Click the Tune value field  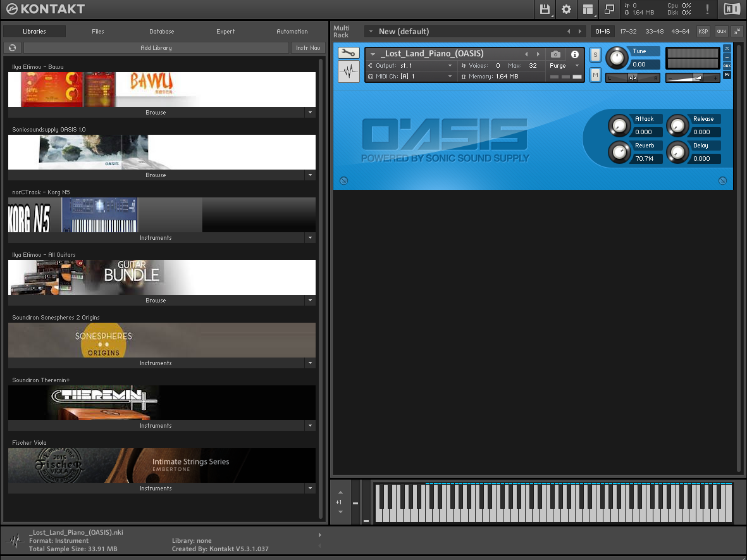click(x=644, y=65)
